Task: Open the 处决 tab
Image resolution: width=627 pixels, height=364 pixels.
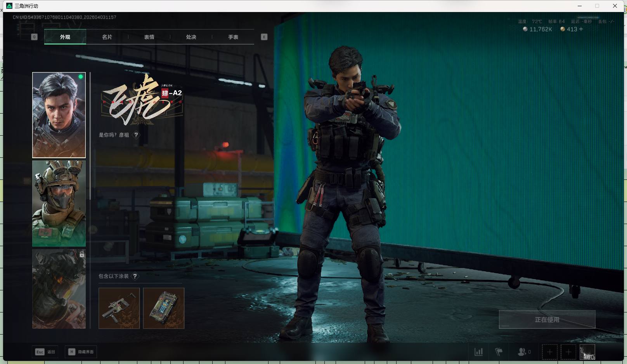Action: click(191, 37)
